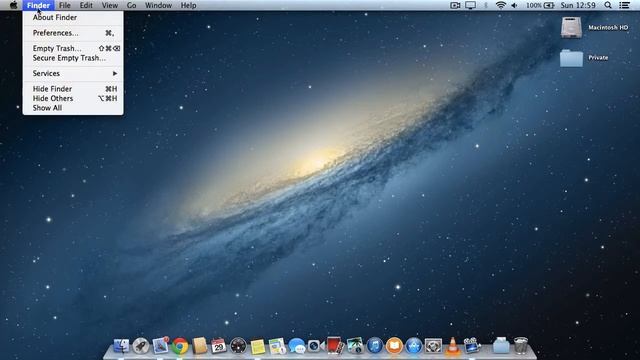Open the Apple logo menu

[x=13, y=5]
